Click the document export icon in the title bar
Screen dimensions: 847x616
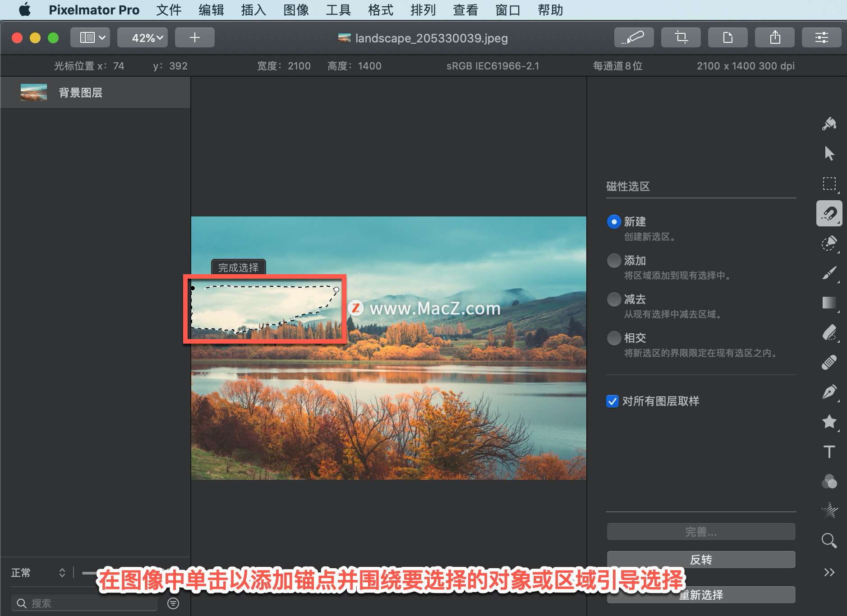(x=727, y=37)
